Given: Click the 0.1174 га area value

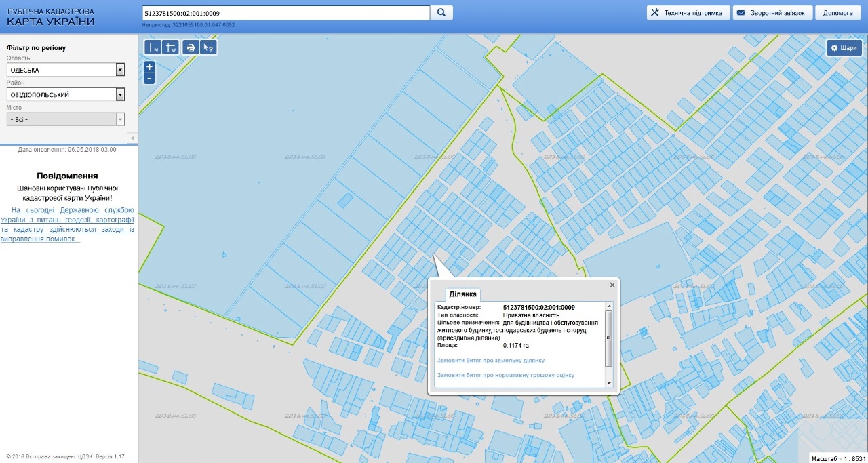Looking at the screenshot, I should pyautogui.click(x=516, y=346).
